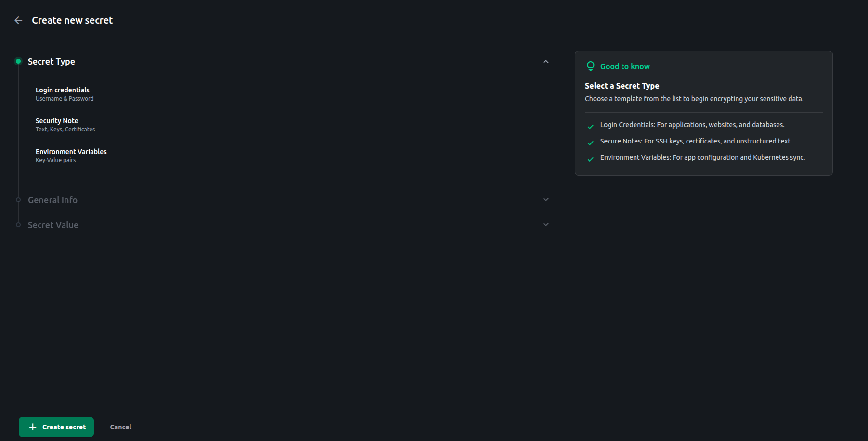The height and width of the screenshot is (441, 868).
Task: Expand the Secret Value section chevron
Action: (x=545, y=224)
